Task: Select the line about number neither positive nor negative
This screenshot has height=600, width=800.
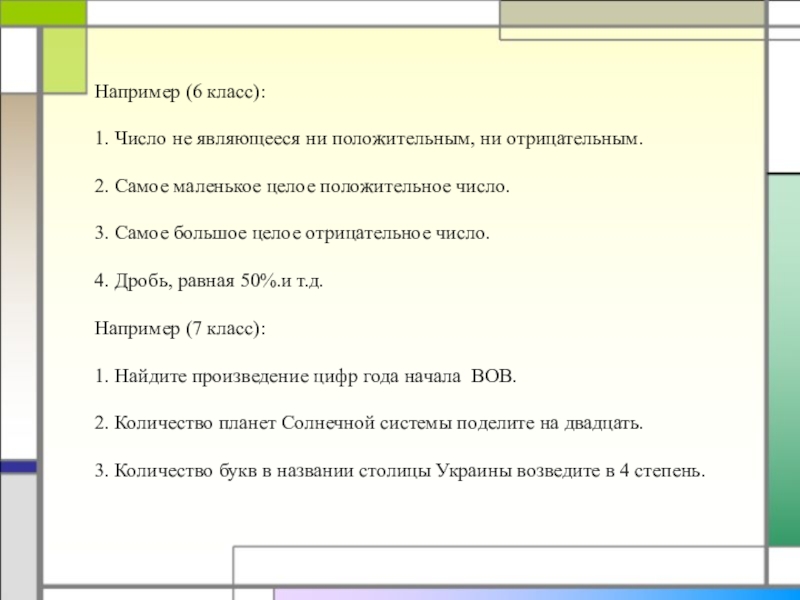Action: 367,139
